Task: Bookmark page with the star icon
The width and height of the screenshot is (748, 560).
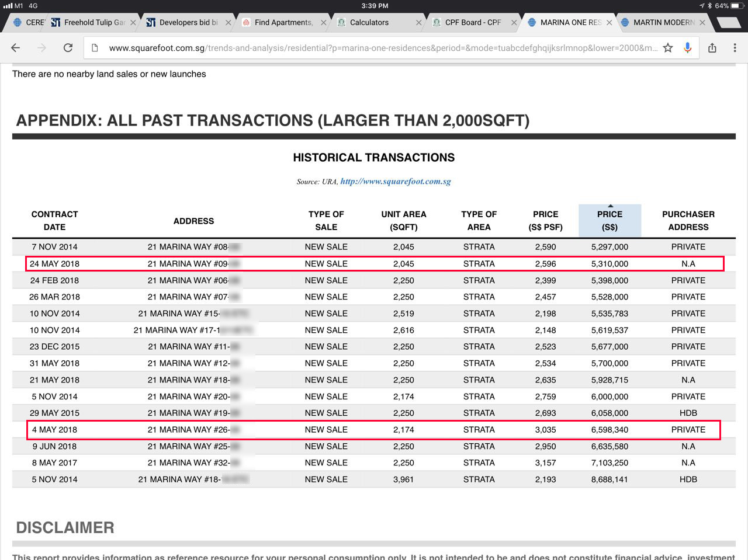Action: [668, 48]
